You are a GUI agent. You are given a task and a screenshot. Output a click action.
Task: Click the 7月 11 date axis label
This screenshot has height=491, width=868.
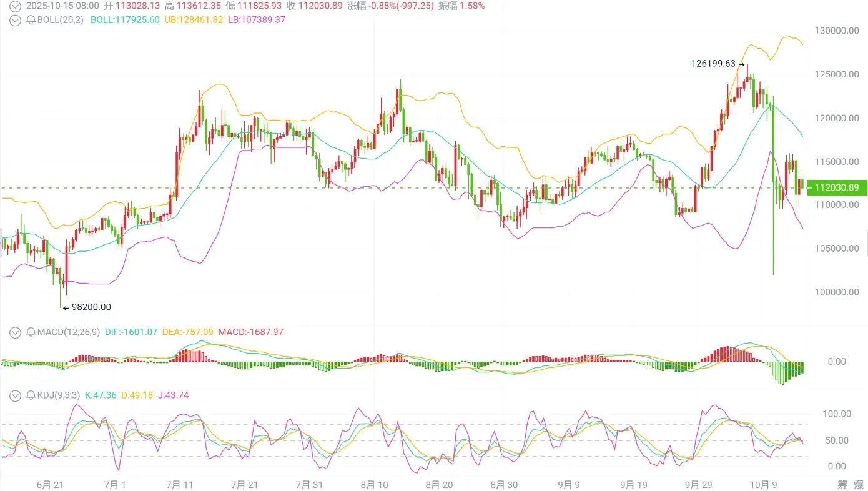(180, 484)
